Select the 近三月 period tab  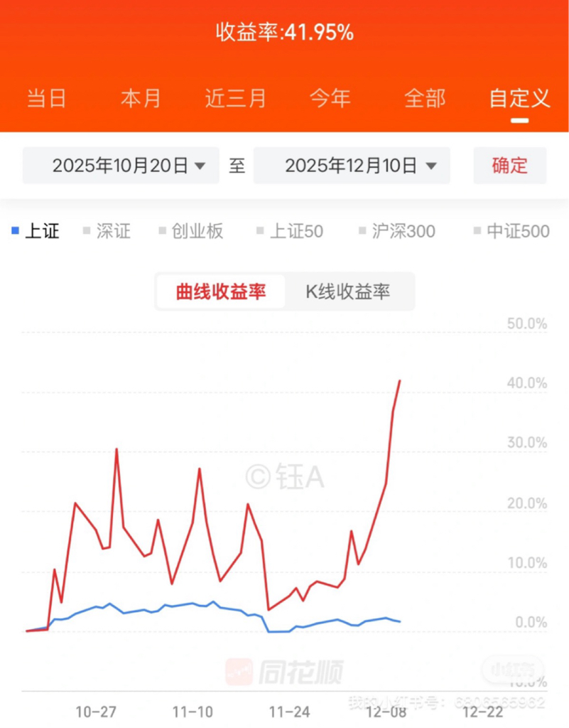pos(236,98)
